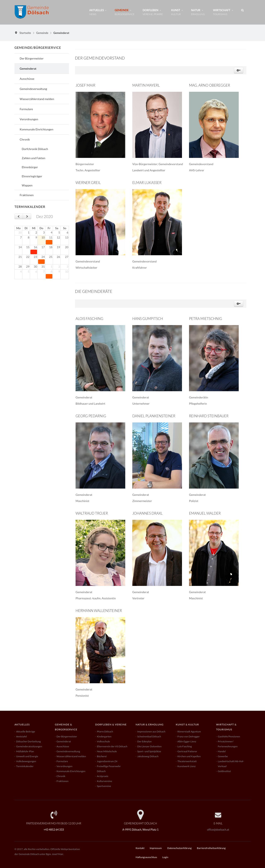Open the search magnifier icon in header

242,11
